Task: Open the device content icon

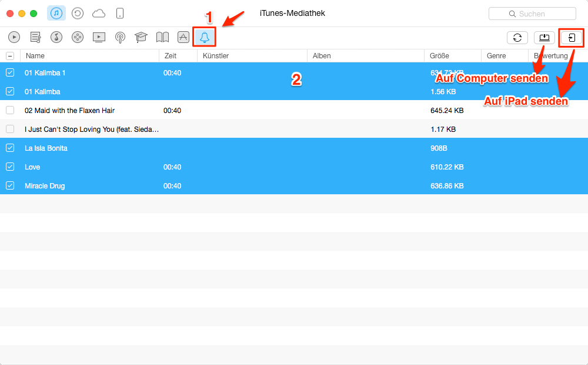Action: coord(119,14)
